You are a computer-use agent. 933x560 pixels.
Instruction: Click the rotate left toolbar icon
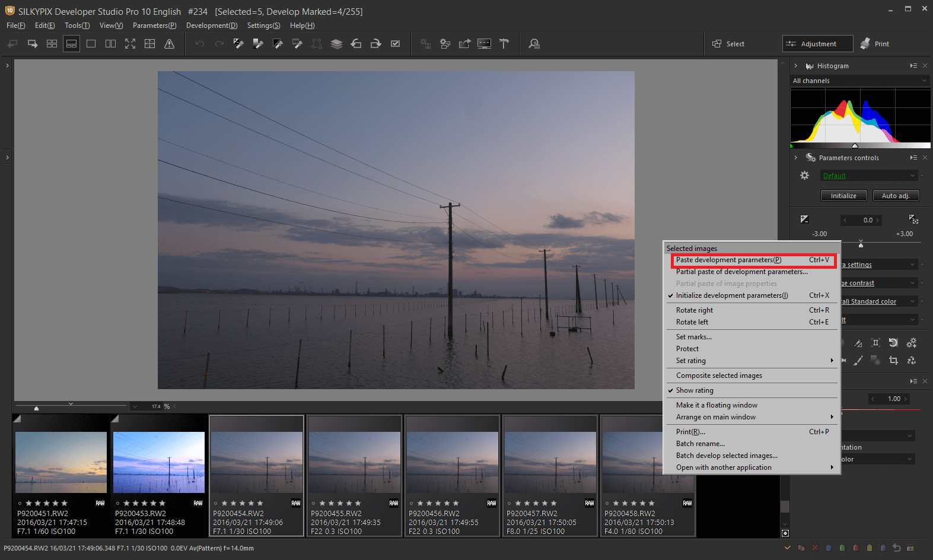tap(356, 44)
